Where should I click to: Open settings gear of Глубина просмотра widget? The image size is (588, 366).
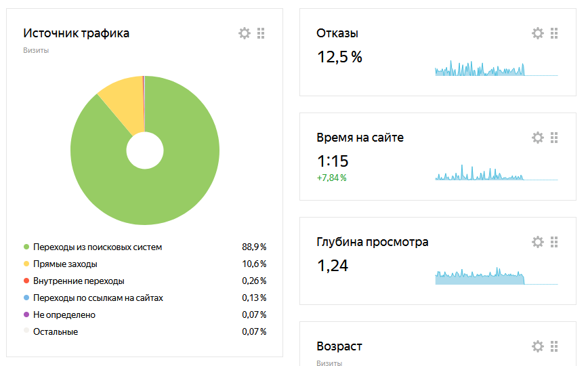538,242
